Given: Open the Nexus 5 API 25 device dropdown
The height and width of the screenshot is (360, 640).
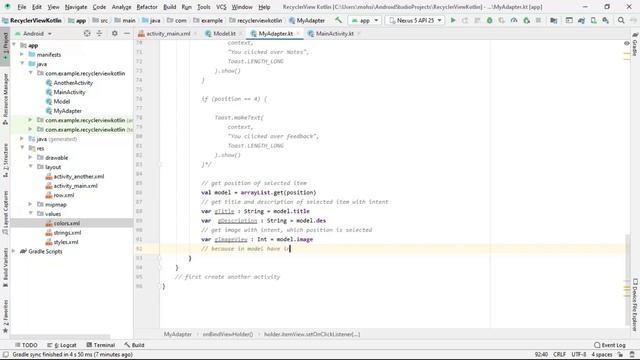Looking at the screenshot, I should pos(415,20).
